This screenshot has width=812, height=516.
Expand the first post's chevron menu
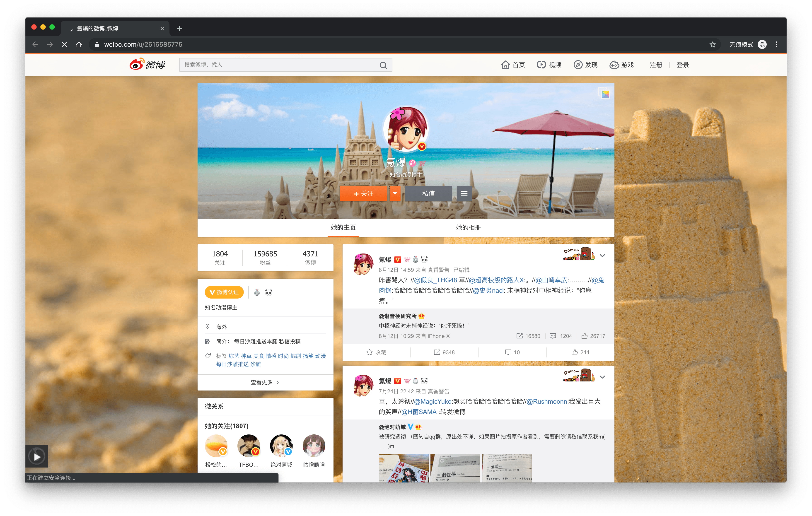tap(602, 256)
